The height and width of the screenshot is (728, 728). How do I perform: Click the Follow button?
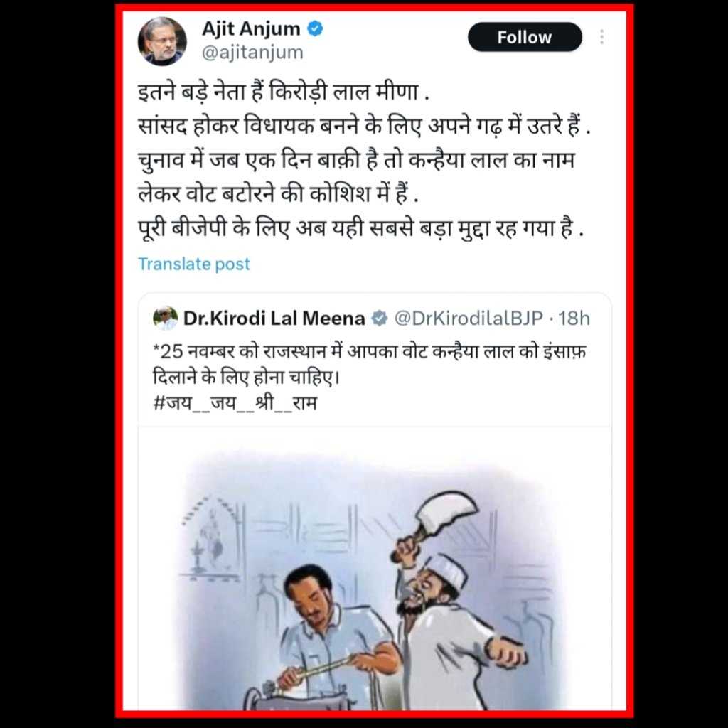(x=525, y=37)
